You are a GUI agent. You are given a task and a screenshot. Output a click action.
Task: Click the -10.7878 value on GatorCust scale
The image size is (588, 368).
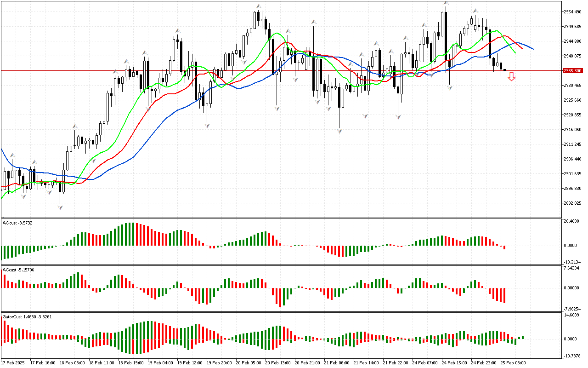(573, 356)
